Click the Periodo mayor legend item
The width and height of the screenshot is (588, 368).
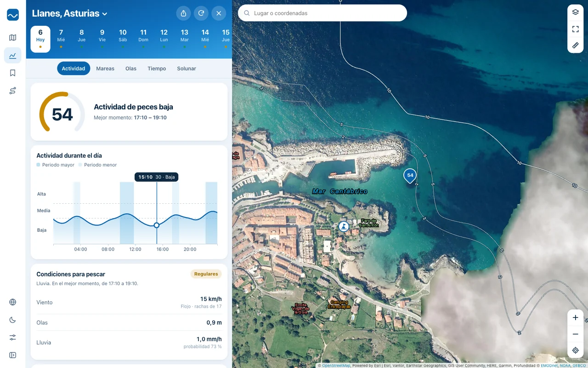coord(56,165)
